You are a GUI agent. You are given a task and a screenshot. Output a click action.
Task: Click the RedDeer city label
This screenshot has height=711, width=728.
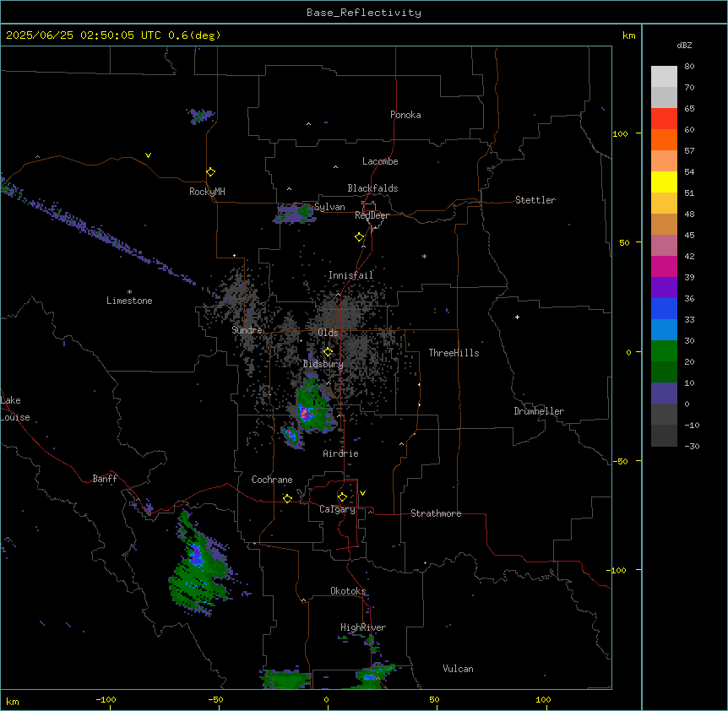(x=372, y=215)
